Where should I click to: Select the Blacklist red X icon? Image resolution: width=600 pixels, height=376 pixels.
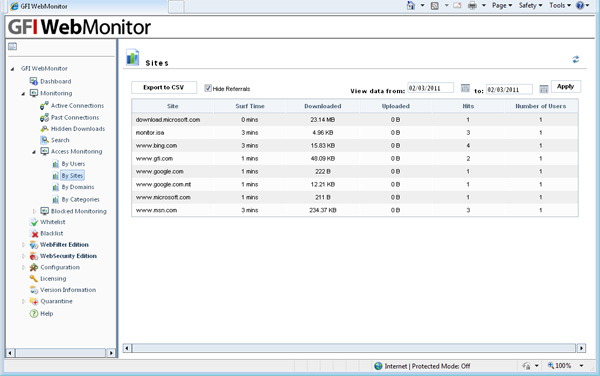point(34,233)
